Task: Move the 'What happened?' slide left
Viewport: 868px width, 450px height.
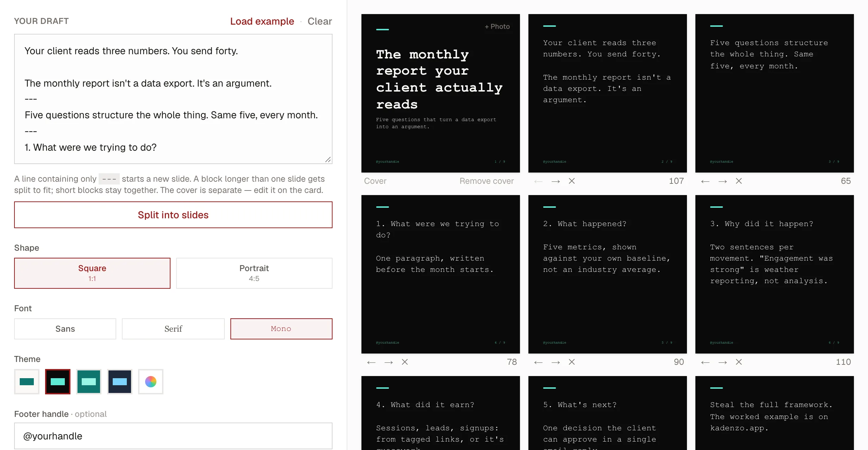Action: [x=538, y=362]
